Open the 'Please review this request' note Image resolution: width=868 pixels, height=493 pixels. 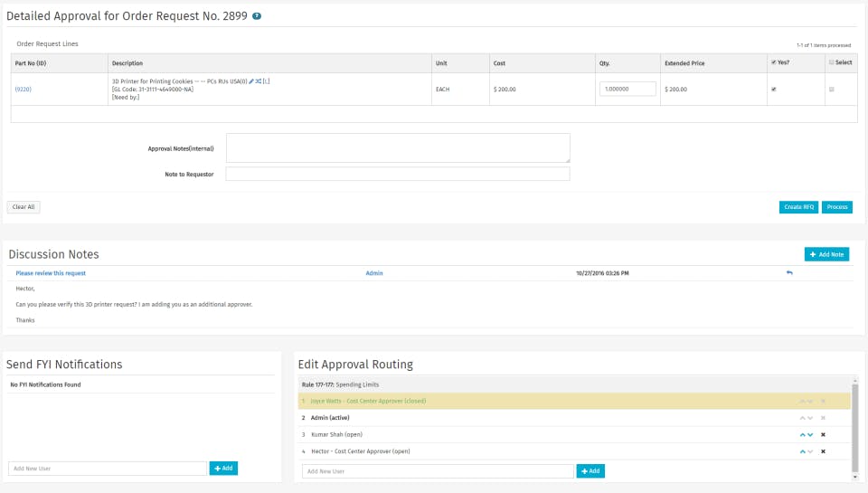point(51,272)
